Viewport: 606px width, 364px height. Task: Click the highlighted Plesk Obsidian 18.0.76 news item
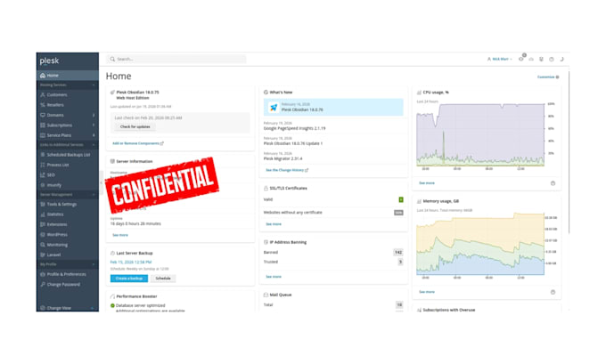click(x=333, y=108)
